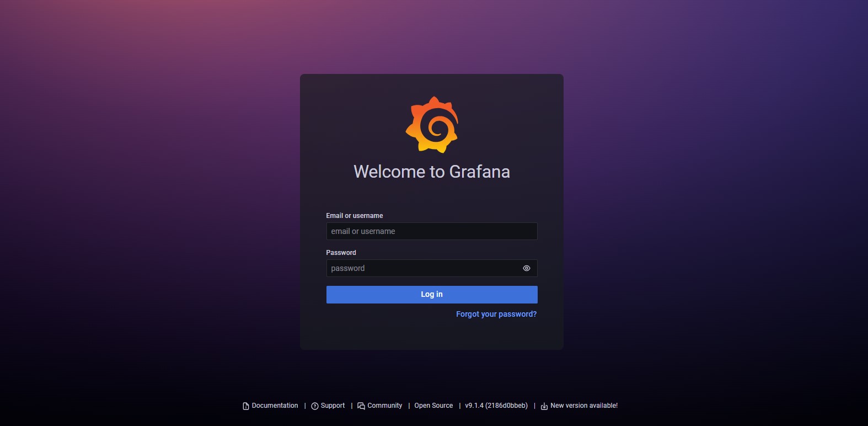Open the Open Source footer link
This screenshot has height=426, width=868.
[433, 406]
